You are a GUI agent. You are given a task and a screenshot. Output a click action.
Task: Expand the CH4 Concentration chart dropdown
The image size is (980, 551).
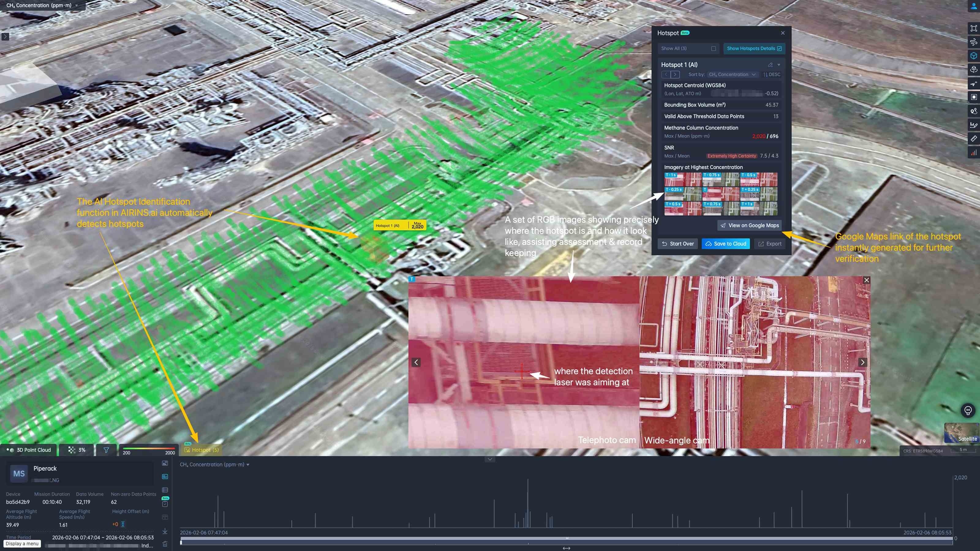(x=248, y=465)
